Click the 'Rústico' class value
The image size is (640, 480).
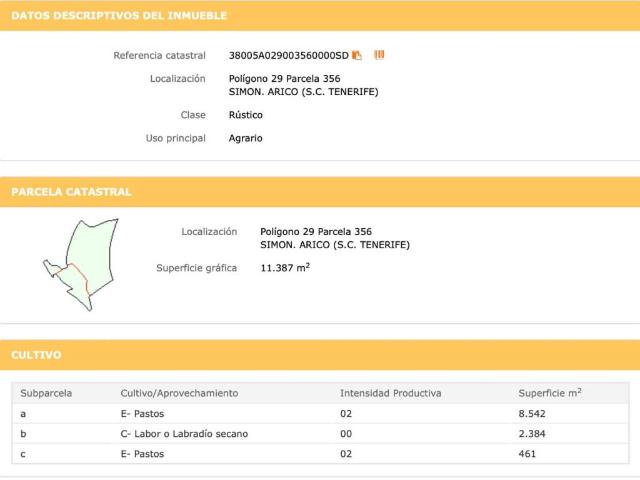click(245, 115)
